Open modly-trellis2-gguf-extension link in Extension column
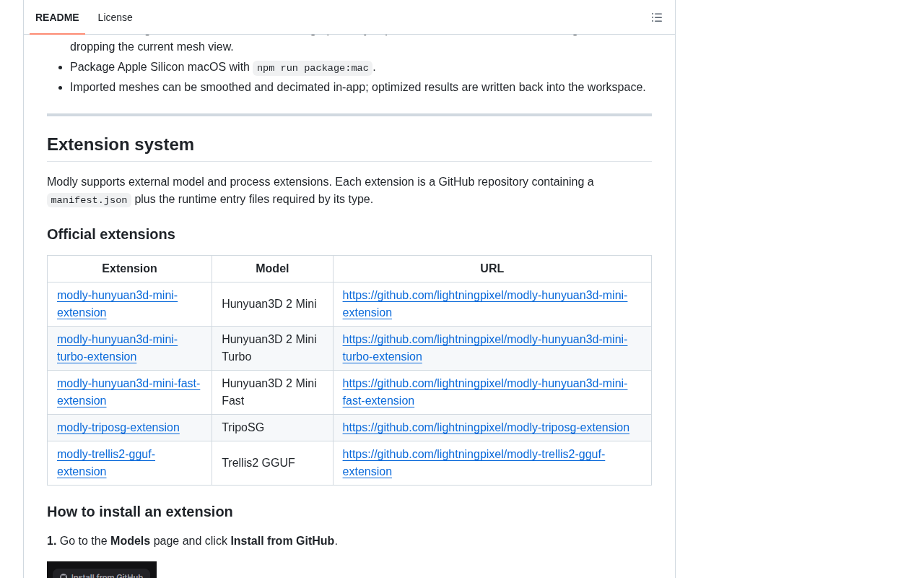924x578 pixels. [106, 463]
